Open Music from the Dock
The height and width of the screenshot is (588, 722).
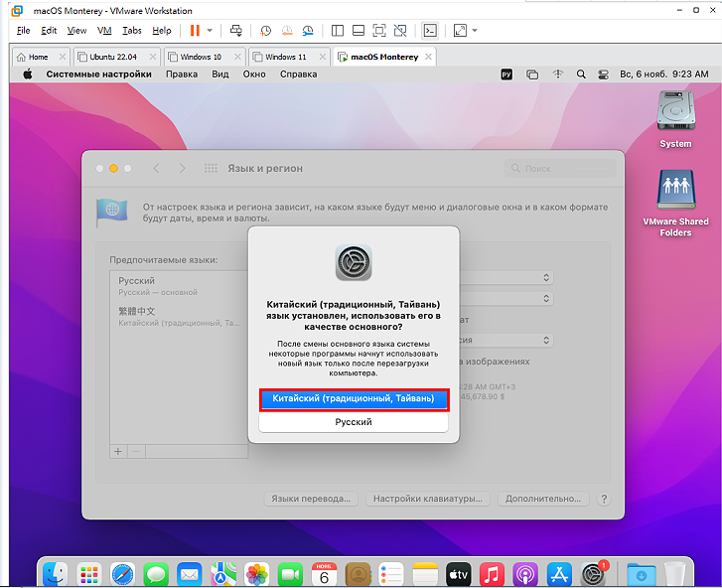point(492,574)
